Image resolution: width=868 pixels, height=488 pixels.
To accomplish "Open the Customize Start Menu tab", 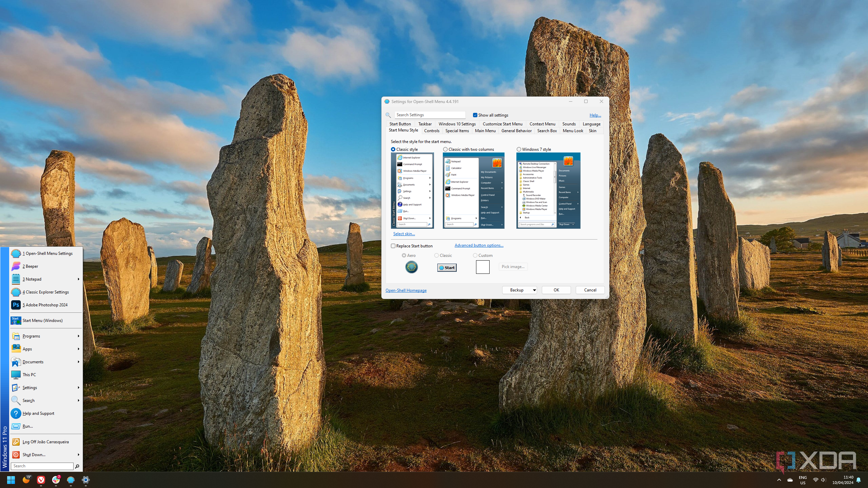I will 502,124.
